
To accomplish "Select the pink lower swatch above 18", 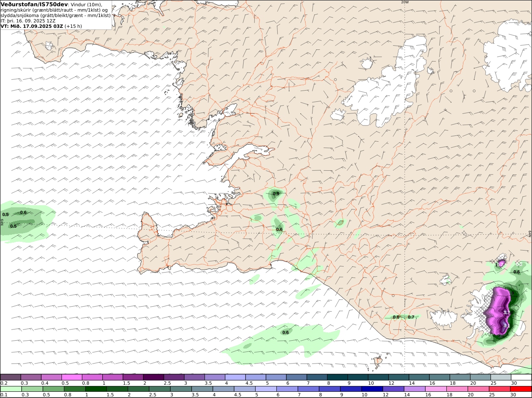I will click(x=457, y=389).
